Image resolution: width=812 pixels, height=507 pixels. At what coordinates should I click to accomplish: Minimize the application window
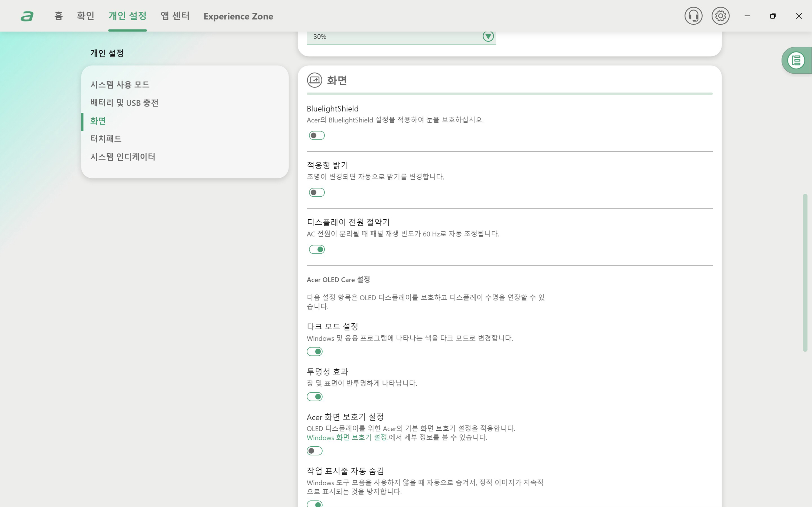coord(747,16)
